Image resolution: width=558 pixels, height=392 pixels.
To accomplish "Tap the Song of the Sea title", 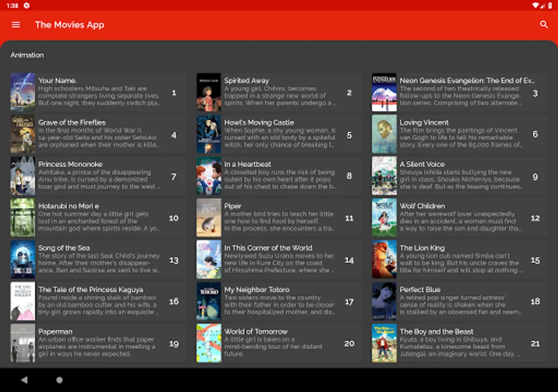I will (x=64, y=248).
